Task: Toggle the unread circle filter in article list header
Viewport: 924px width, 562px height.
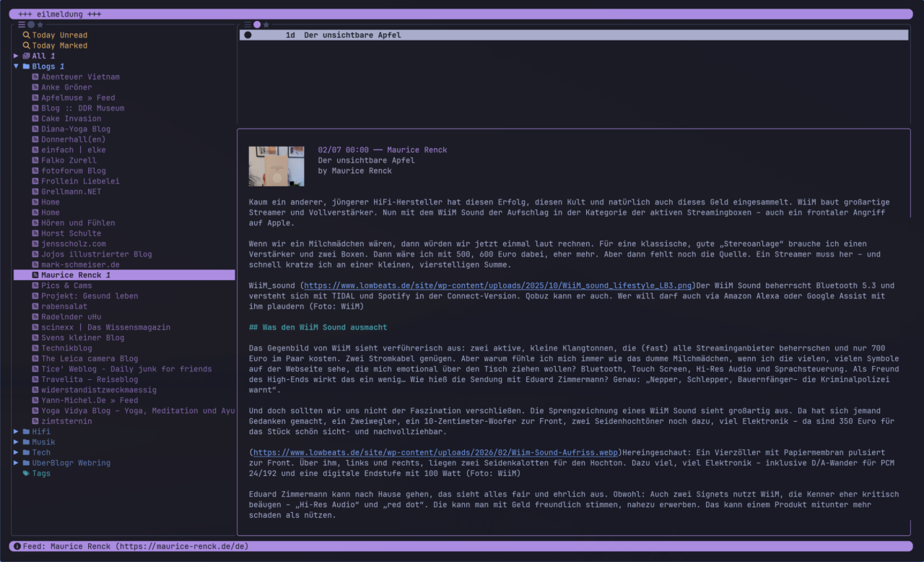Action: pyautogui.click(x=257, y=25)
